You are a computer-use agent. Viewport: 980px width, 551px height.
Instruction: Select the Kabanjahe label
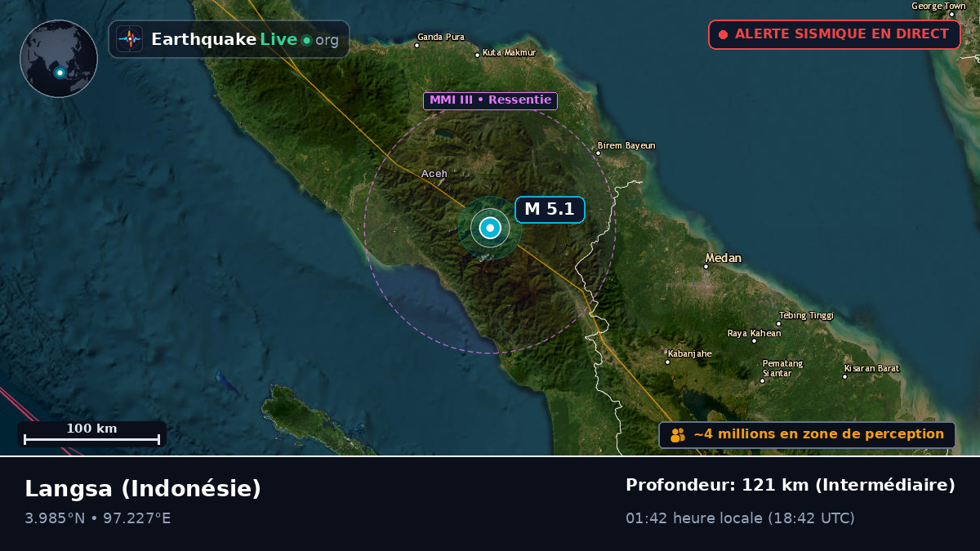coord(691,353)
